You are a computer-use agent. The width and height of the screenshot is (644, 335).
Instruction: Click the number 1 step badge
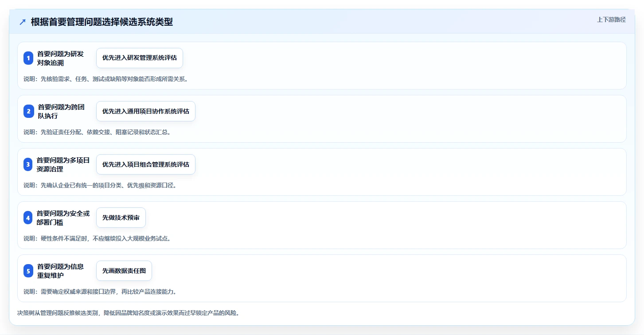click(28, 58)
